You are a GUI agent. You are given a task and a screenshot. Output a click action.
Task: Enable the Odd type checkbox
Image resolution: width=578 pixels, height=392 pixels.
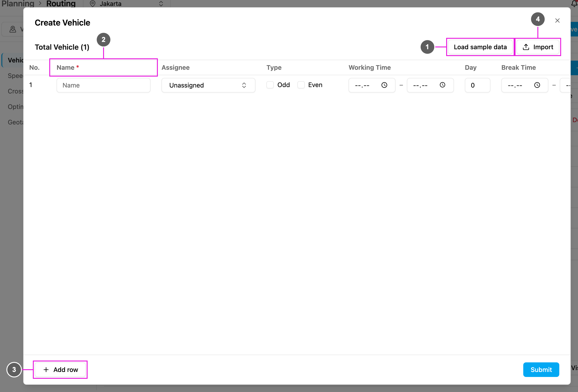270,85
